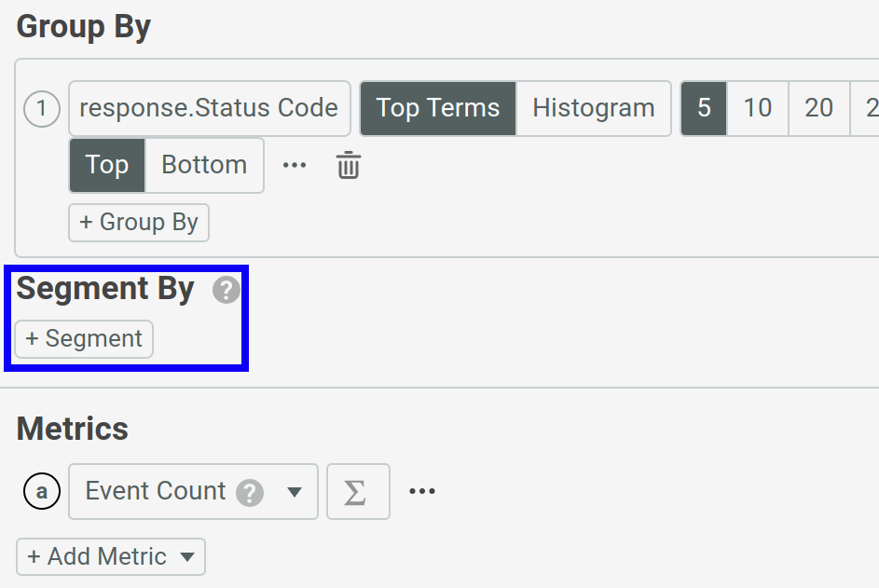
Task: Set term limit to 5
Action: [704, 109]
